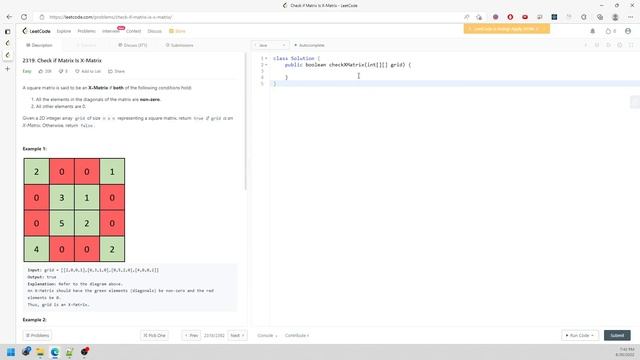Image resolution: width=640 pixels, height=360 pixels.
Task: Open the Discuss nav item in the header
Action: coord(155,31)
